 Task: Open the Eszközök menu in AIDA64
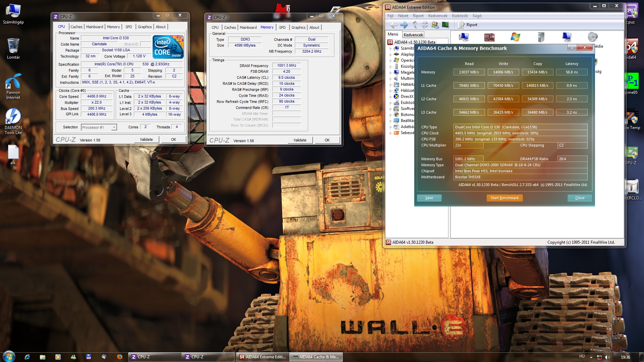click(460, 16)
